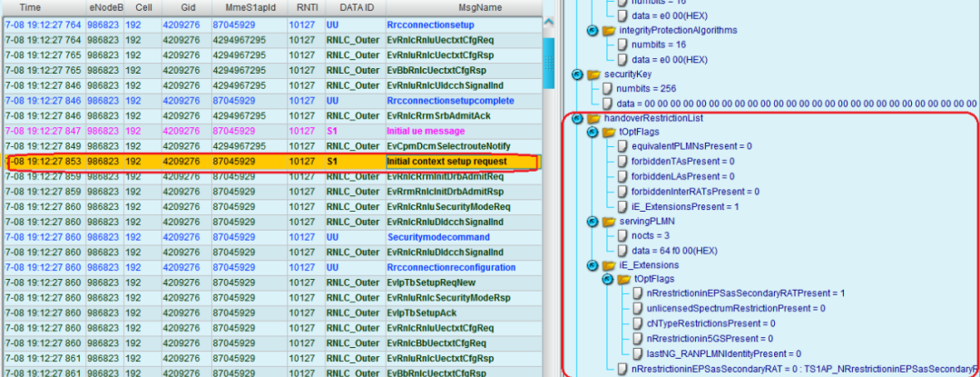Viewport: 980px width, 377px height.
Task: Select the EvIpTbSetupAck message row
Action: pos(272,313)
